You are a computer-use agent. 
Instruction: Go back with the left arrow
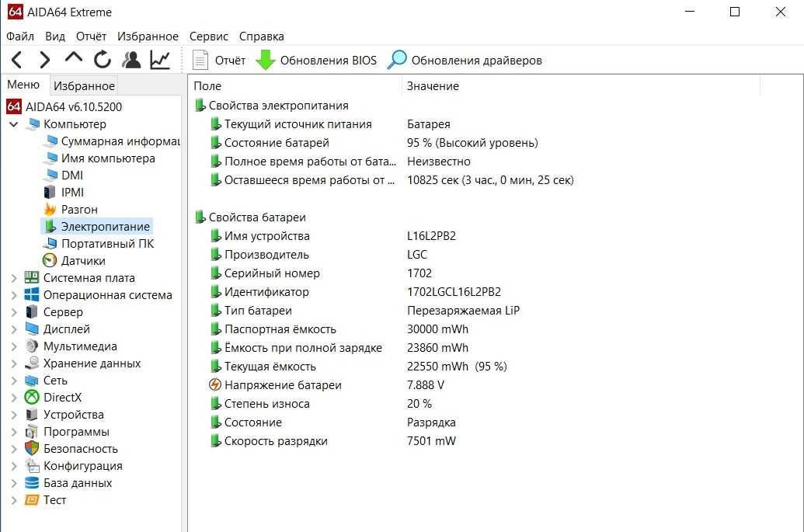[x=16, y=60]
